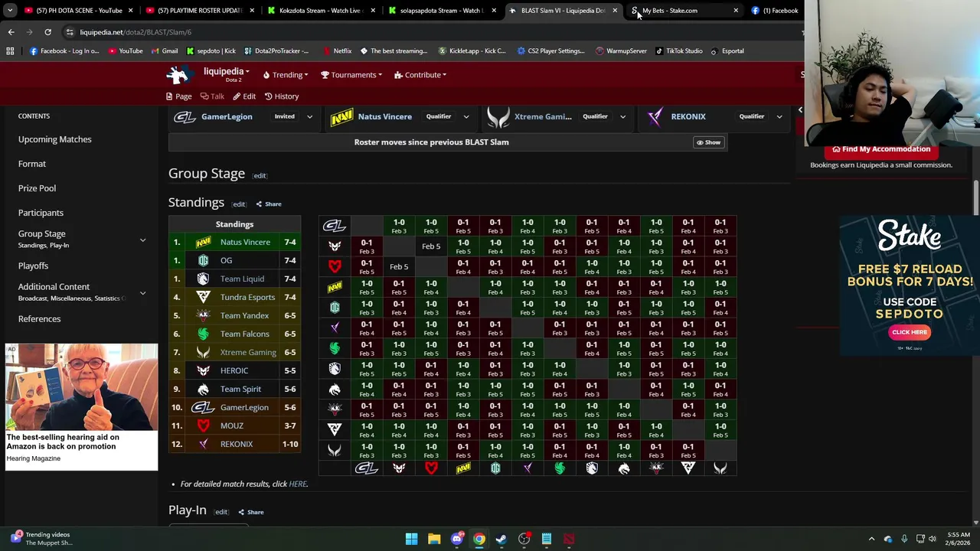The image size is (980, 551).
Task: Open the HERE detailed match results link
Action: coord(297,484)
